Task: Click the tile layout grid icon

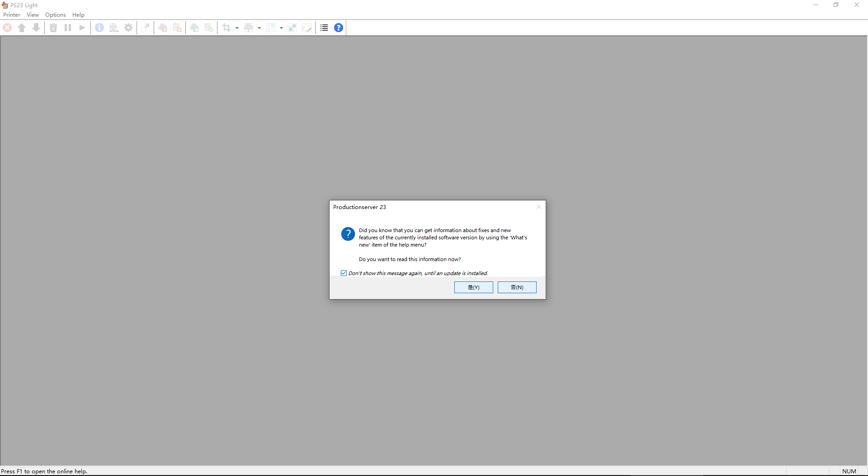Action: [x=271, y=28]
